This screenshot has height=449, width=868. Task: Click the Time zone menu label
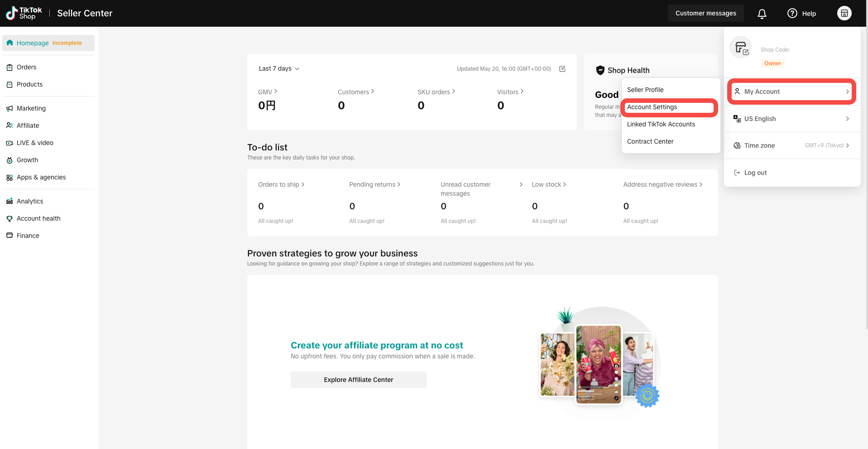[759, 145]
